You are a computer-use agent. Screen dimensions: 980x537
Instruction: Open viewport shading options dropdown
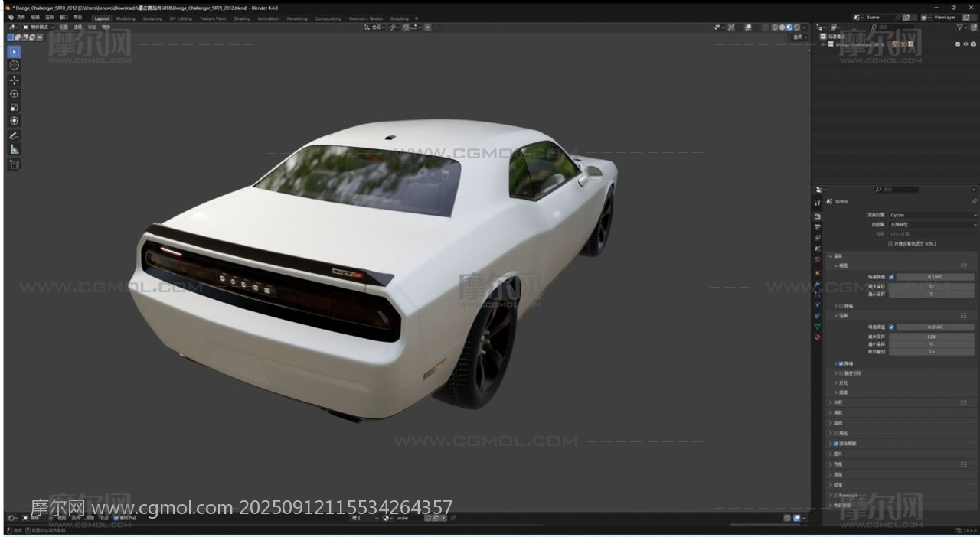click(804, 27)
